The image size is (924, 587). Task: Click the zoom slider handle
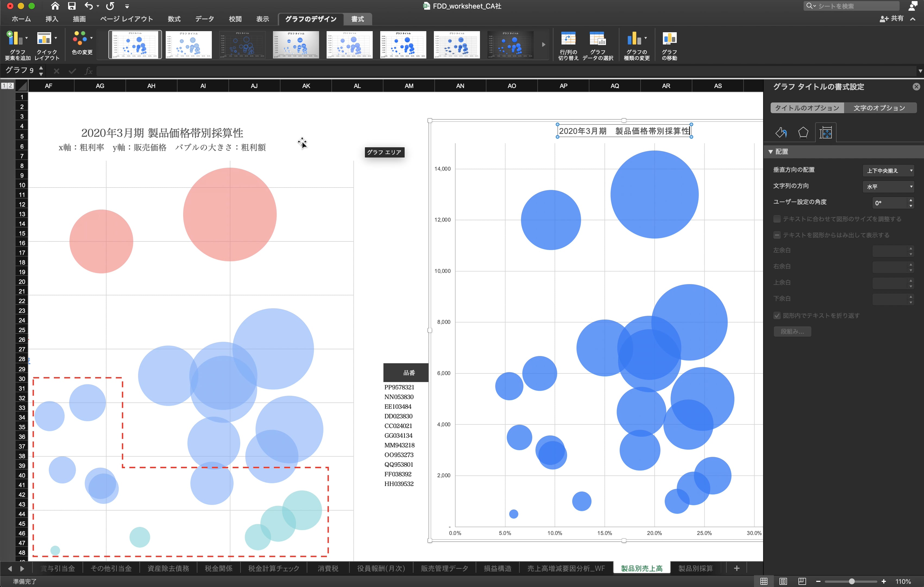(x=852, y=581)
